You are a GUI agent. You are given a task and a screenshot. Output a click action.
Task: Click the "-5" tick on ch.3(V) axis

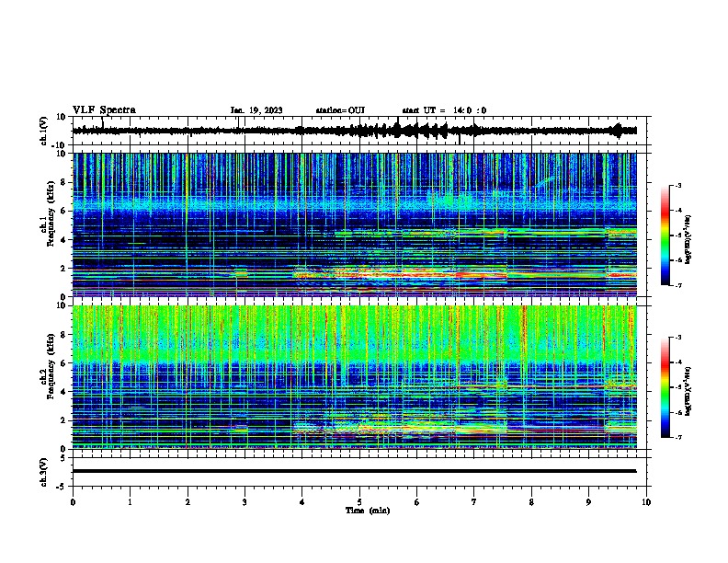coord(63,487)
